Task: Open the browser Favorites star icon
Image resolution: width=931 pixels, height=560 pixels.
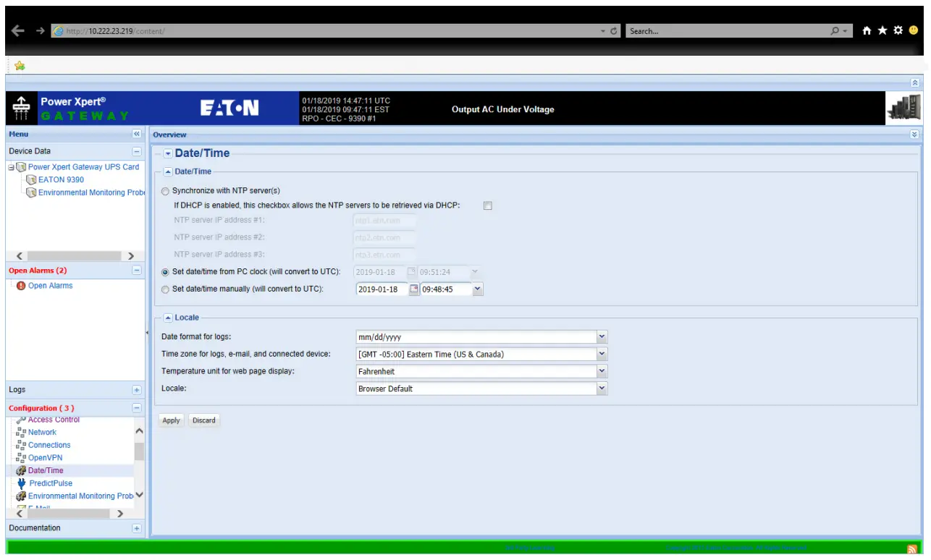Action: click(x=882, y=30)
